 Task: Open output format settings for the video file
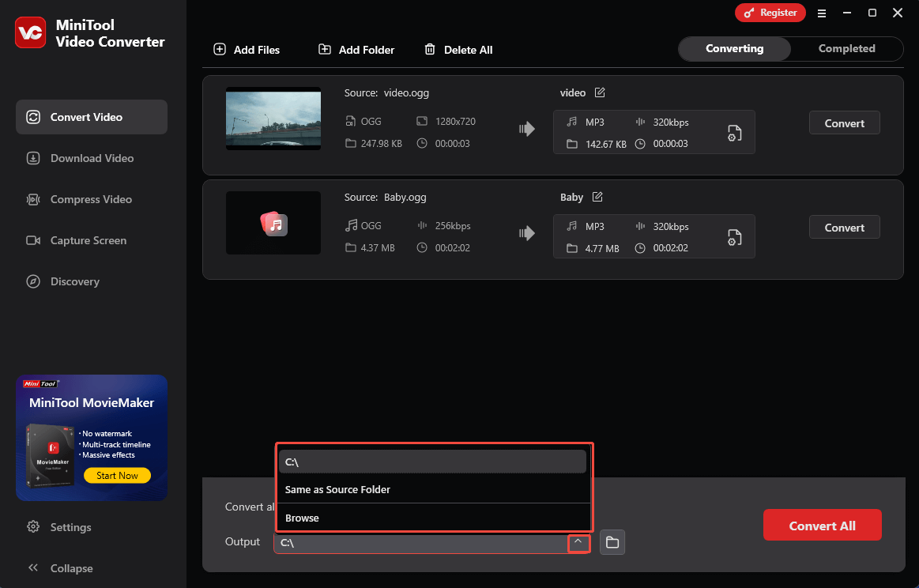click(x=734, y=133)
